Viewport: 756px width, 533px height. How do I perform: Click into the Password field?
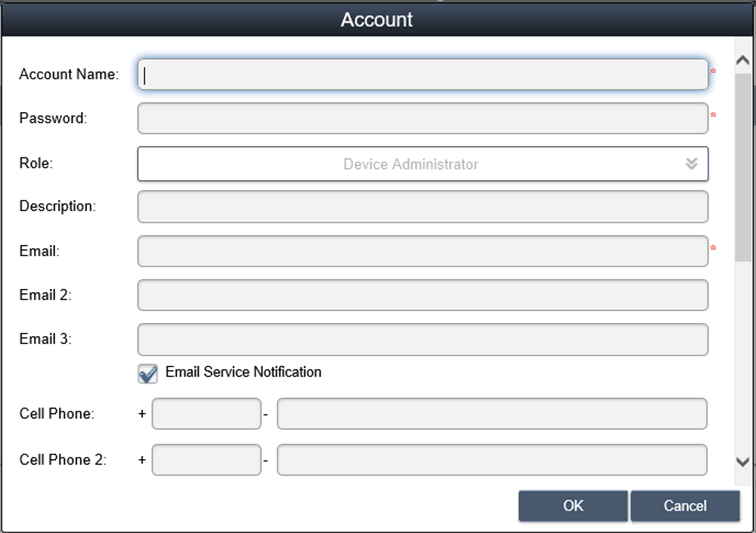tap(422, 118)
